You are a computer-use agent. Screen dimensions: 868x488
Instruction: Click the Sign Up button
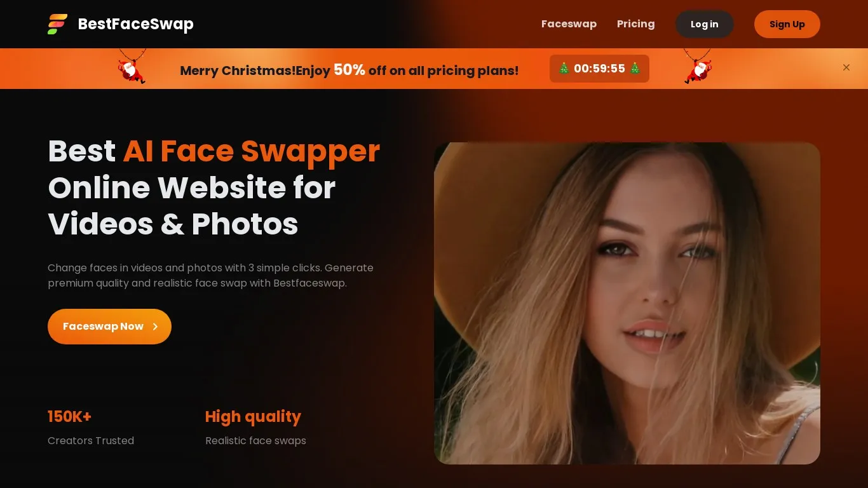(x=787, y=24)
